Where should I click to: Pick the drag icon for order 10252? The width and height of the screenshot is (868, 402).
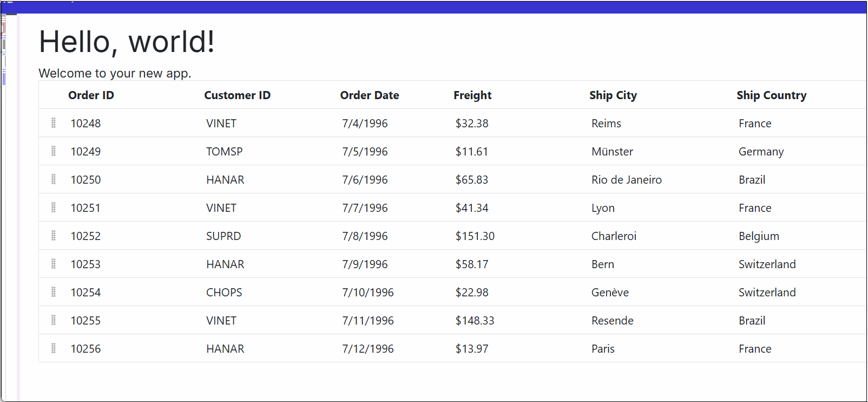[x=54, y=236]
